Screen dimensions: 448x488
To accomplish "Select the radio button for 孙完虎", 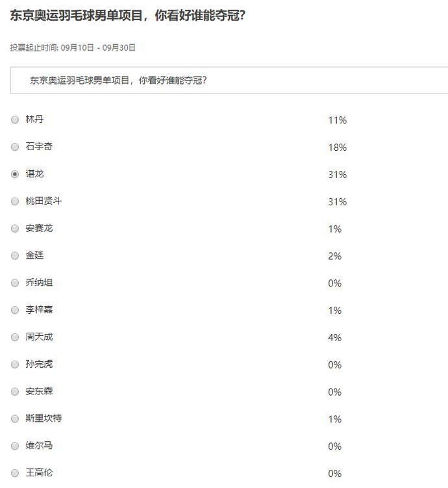I will pyautogui.click(x=15, y=365).
